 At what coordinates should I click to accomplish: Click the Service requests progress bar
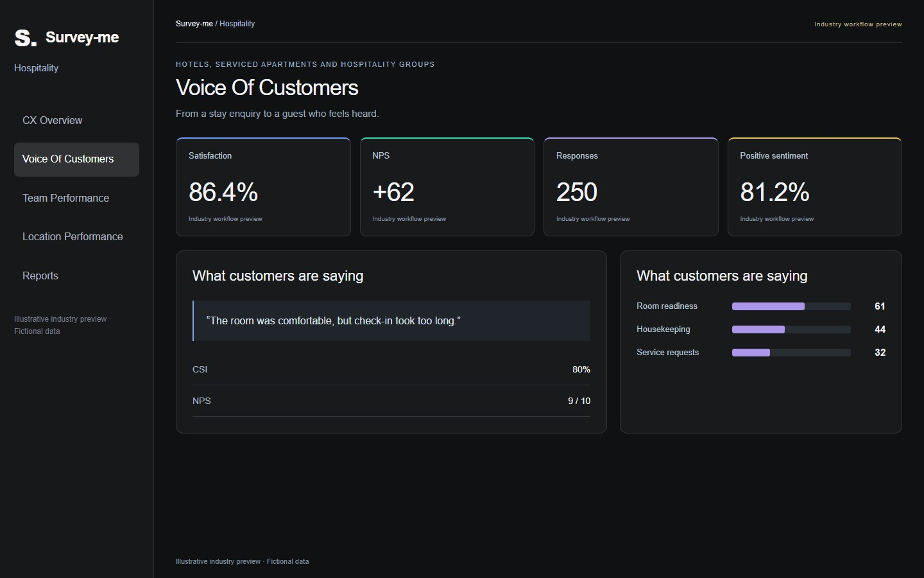click(x=791, y=353)
